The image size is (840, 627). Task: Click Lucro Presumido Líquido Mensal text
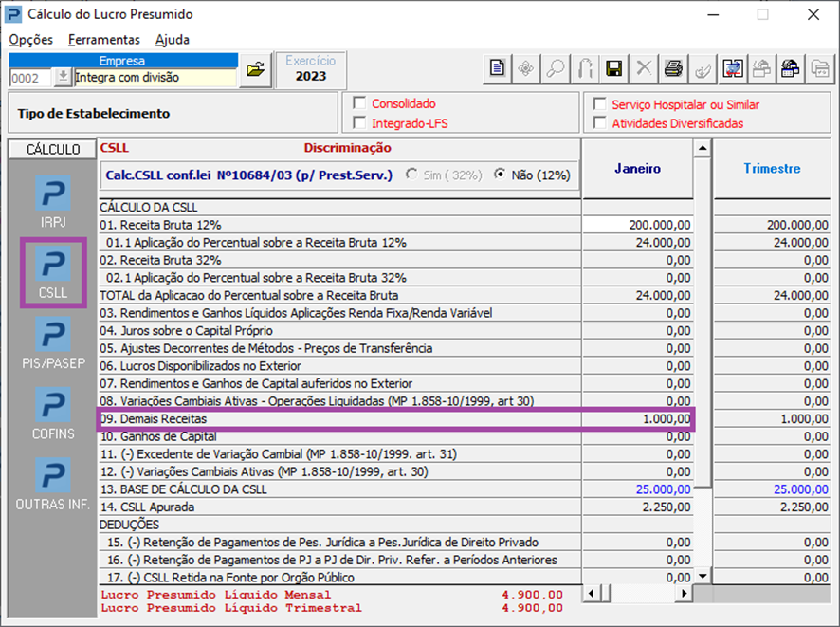click(216, 595)
